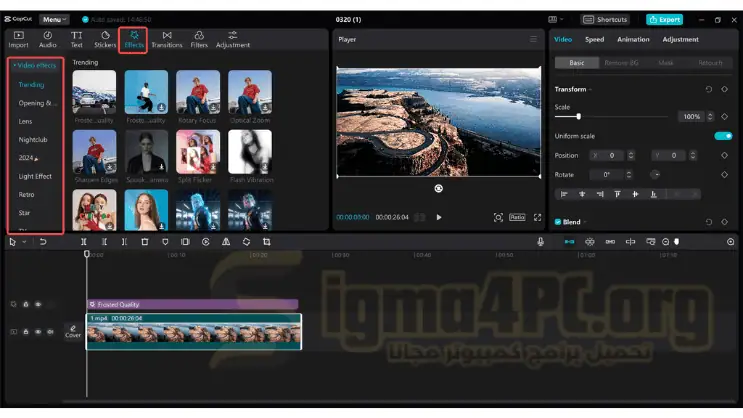Click the crop tool in the timeline toolbar
743x418 pixels.
click(x=267, y=241)
